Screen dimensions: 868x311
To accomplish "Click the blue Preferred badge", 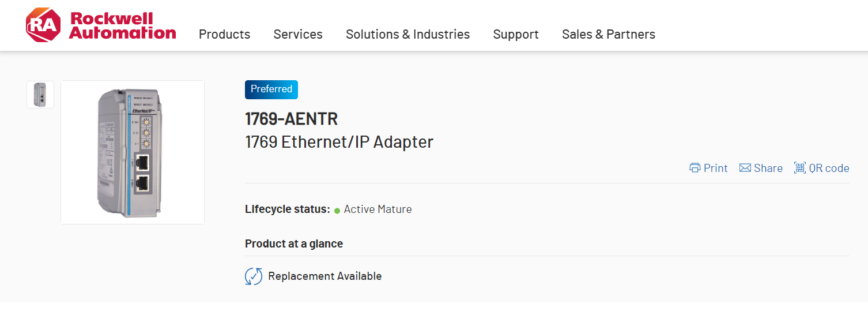I will (271, 89).
